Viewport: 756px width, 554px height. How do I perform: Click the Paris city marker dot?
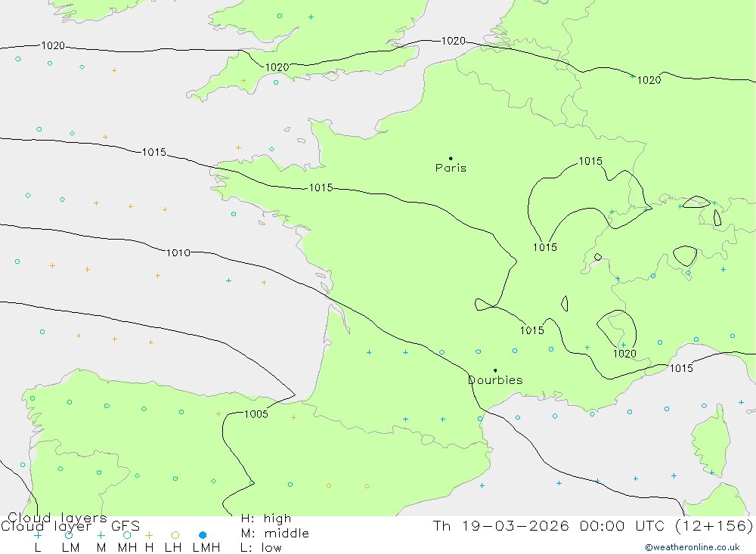(x=451, y=158)
